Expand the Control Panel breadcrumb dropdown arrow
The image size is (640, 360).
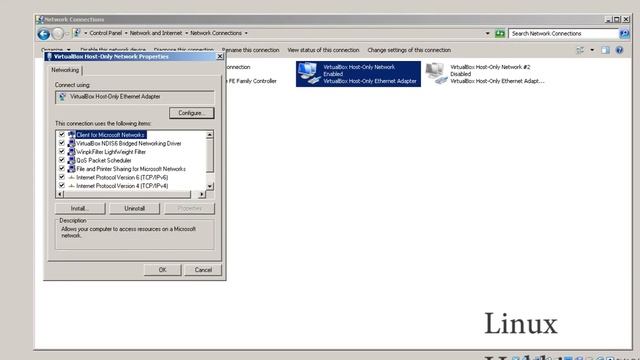(126, 33)
